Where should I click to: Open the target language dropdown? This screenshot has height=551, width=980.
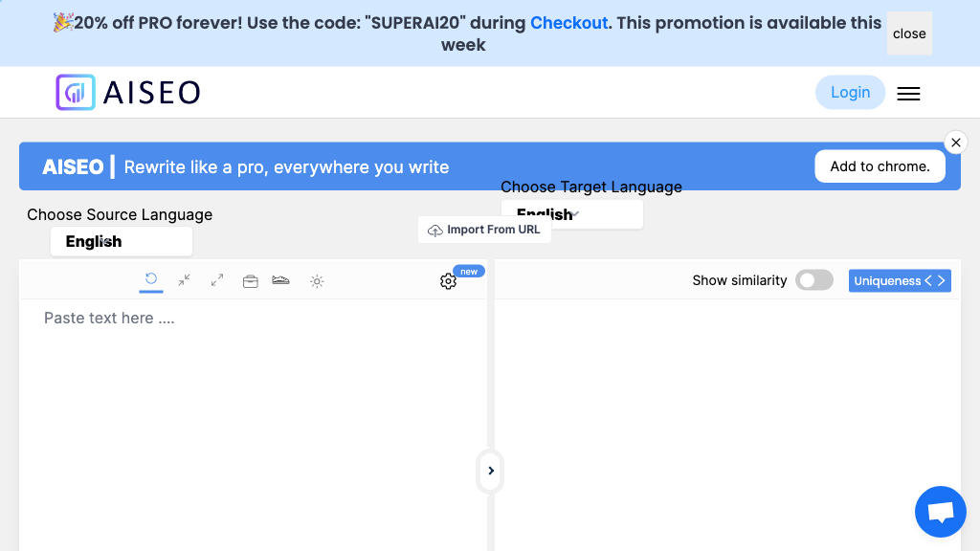[572, 214]
